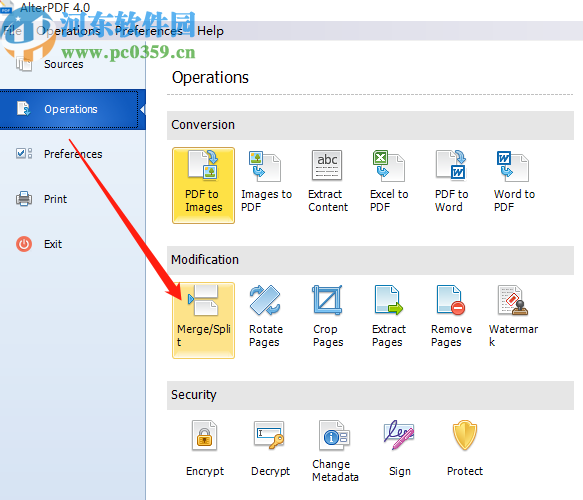The width and height of the screenshot is (583, 500).
Task: Choose the Extract Pages operation
Action: point(389,316)
